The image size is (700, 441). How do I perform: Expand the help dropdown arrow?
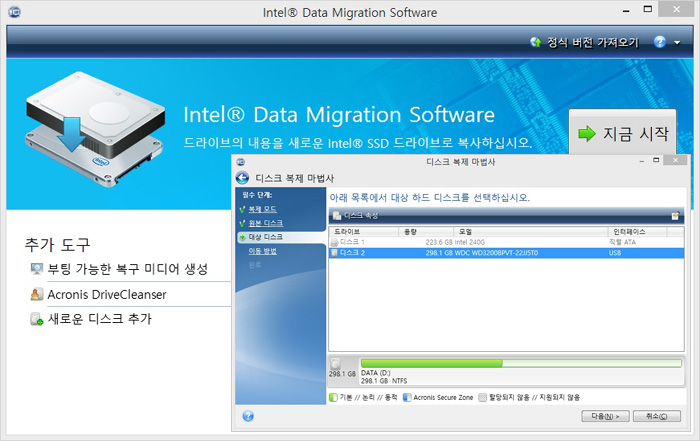677,43
